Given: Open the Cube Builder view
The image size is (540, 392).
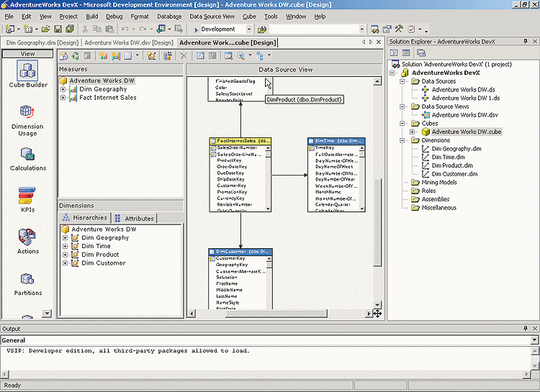Looking at the screenshot, I should 27,75.
